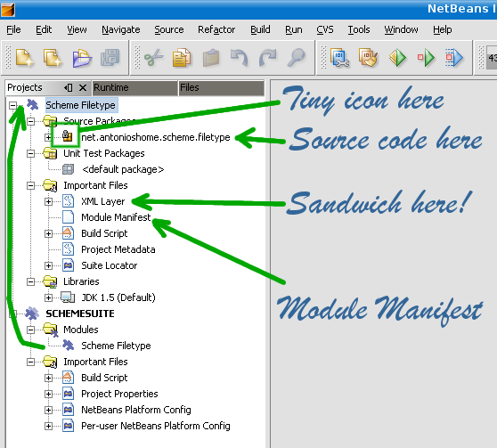Collapse Important Files under Scheme Filetype

point(31,185)
